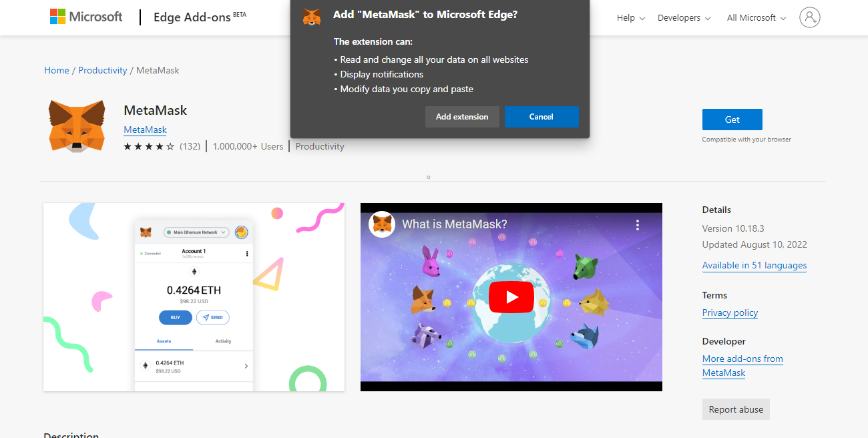Image resolution: width=868 pixels, height=438 pixels.
Task: Open the MetaMask publisher link
Action: click(145, 130)
